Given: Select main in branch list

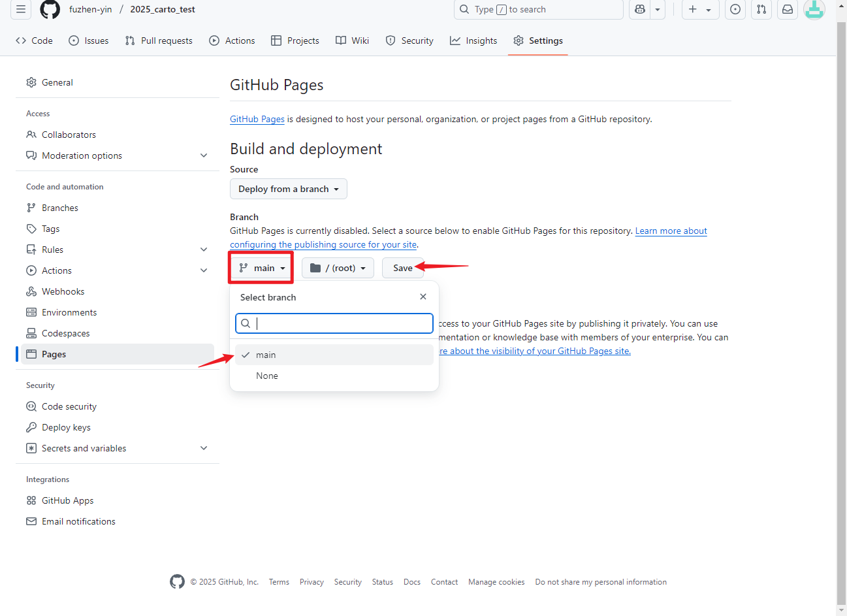Looking at the screenshot, I should pos(334,355).
